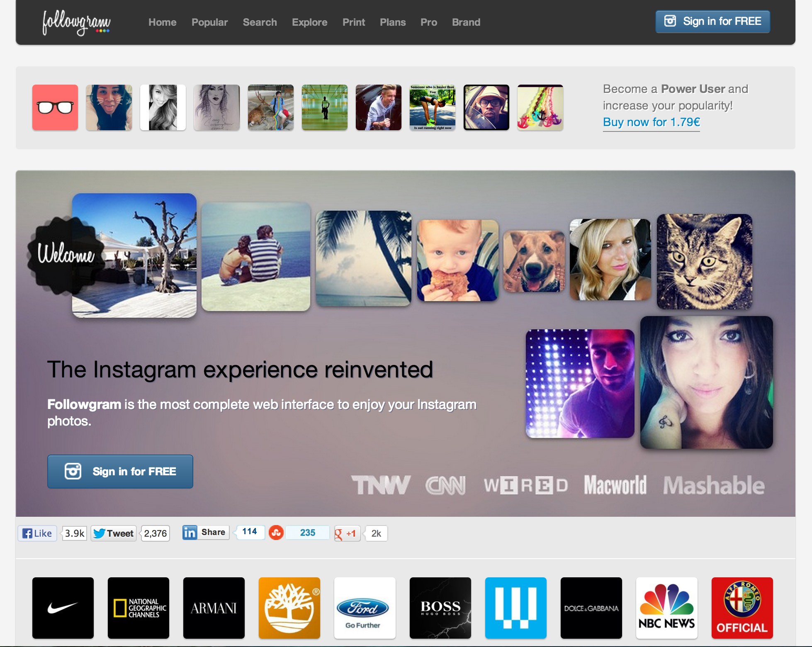Open the Nike brand tile
Image resolution: width=812 pixels, height=647 pixels.
point(63,608)
